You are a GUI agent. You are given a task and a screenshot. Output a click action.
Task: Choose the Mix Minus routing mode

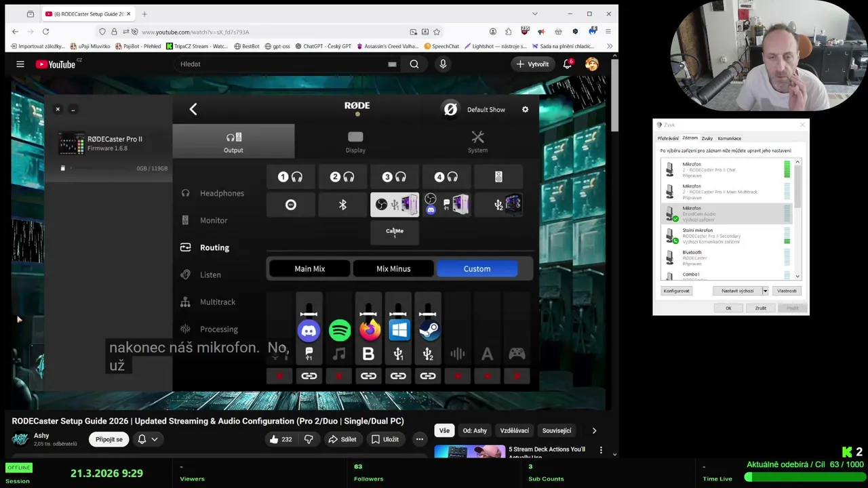[393, 269]
